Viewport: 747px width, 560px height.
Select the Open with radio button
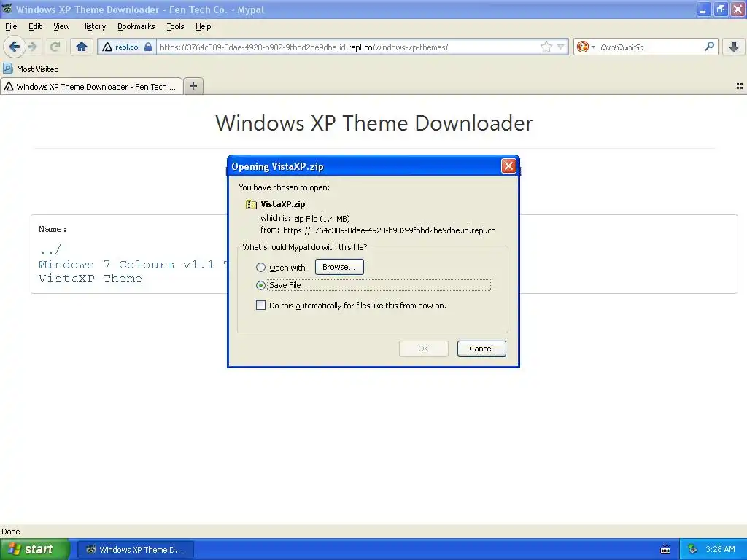point(260,268)
